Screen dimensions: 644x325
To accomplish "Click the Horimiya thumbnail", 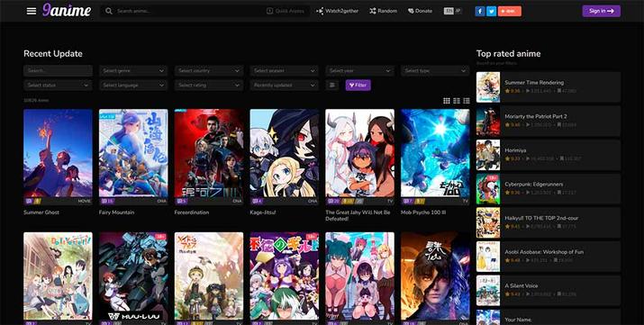I will click(488, 155).
